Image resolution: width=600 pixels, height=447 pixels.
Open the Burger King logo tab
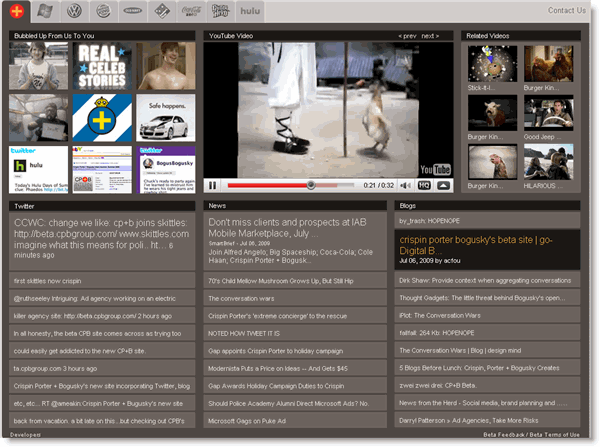104,11
